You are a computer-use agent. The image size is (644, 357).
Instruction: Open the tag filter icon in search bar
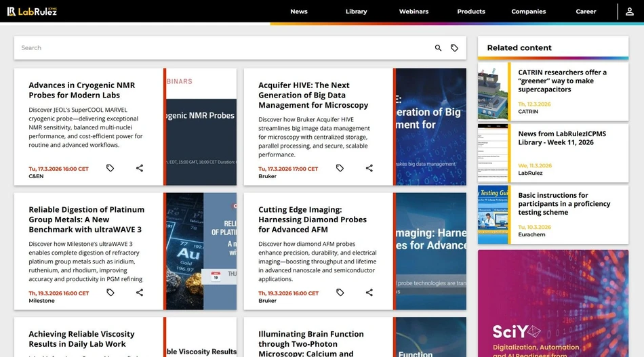coord(454,48)
